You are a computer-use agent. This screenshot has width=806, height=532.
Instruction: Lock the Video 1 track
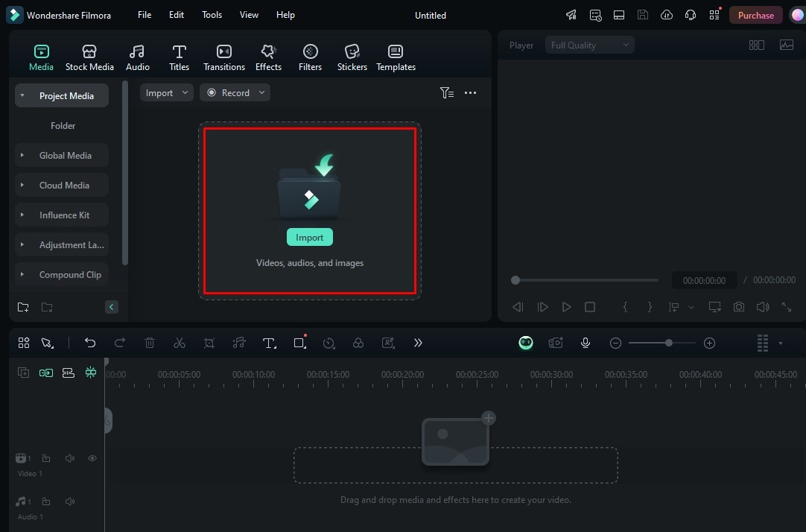point(46,459)
